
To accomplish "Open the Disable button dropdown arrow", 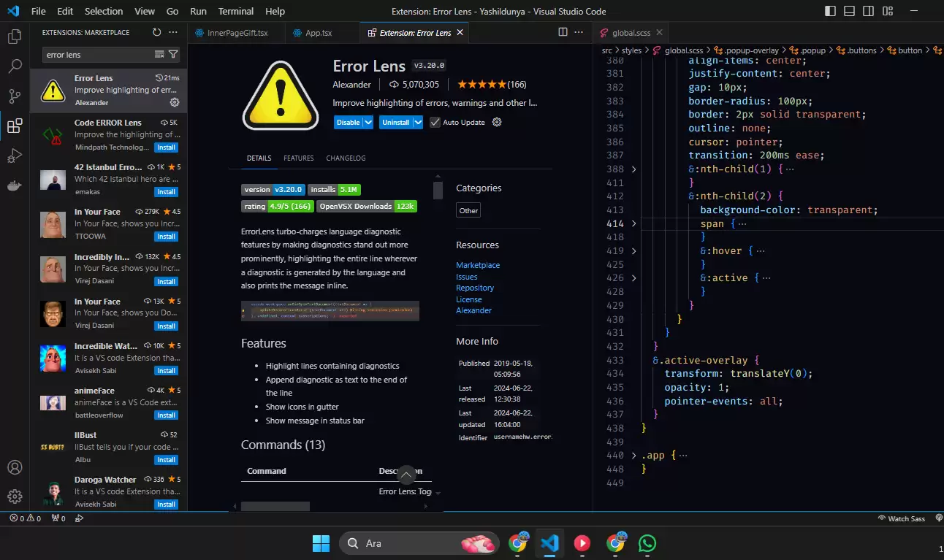I will 368,122.
